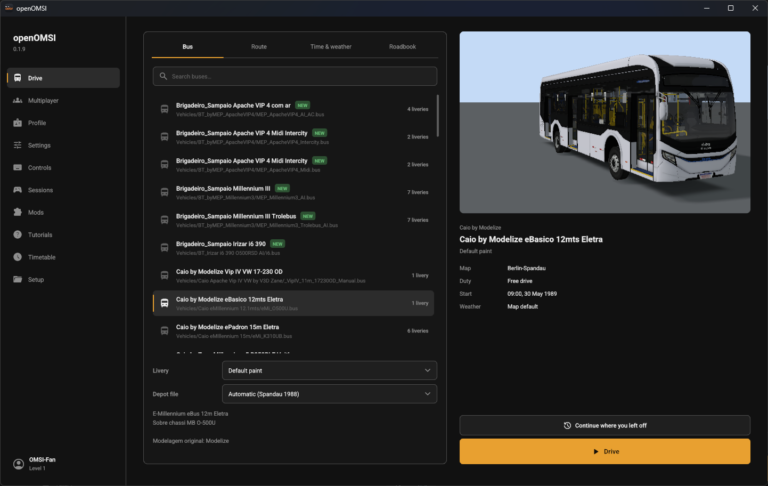The height and width of the screenshot is (486, 768).
Task: Click the bus list scrollbar
Action: (437, 116)
